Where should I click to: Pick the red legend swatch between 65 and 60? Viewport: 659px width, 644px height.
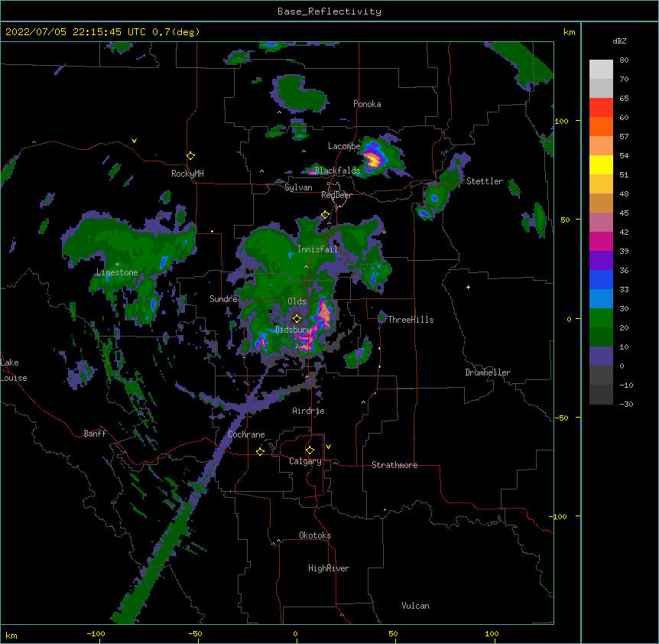pos(601,108)
